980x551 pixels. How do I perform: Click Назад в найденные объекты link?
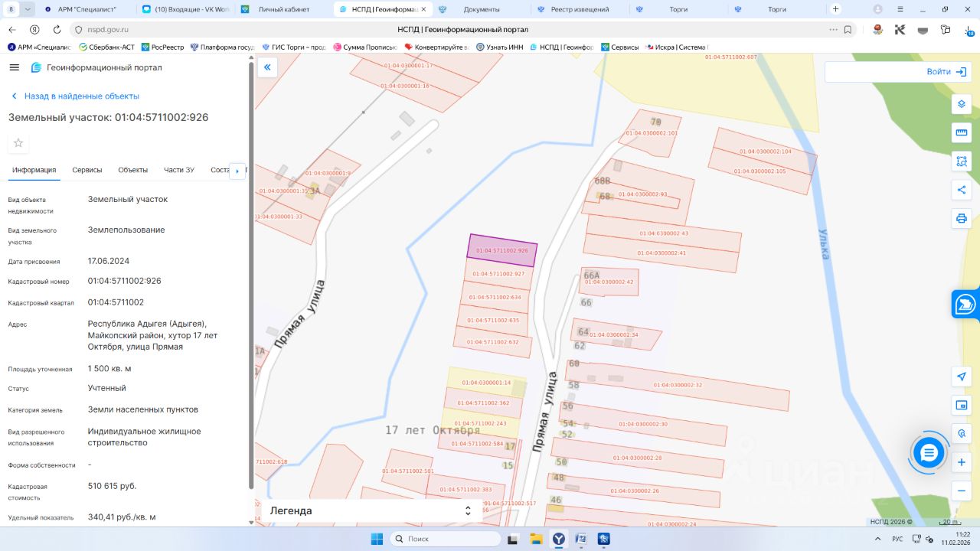click(x=75, y=96)
